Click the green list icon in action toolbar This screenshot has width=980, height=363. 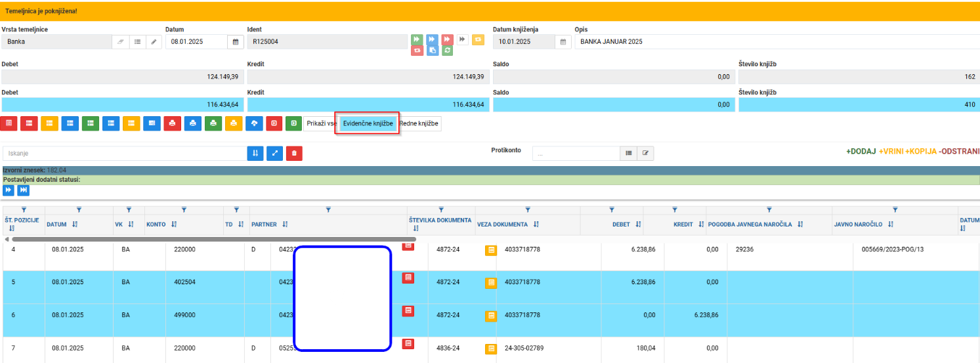[91, 123]
